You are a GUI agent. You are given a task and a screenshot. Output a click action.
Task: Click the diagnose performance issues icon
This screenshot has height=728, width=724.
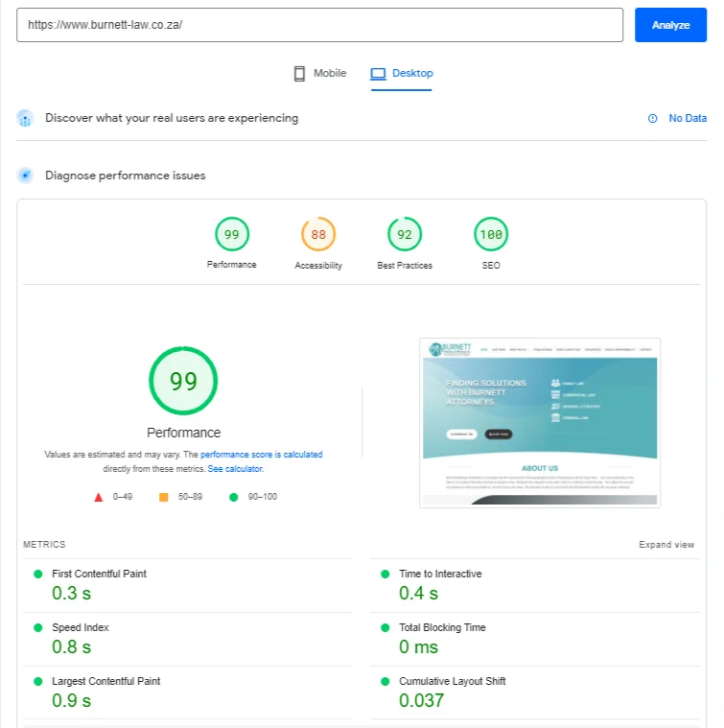coord(25,176)
